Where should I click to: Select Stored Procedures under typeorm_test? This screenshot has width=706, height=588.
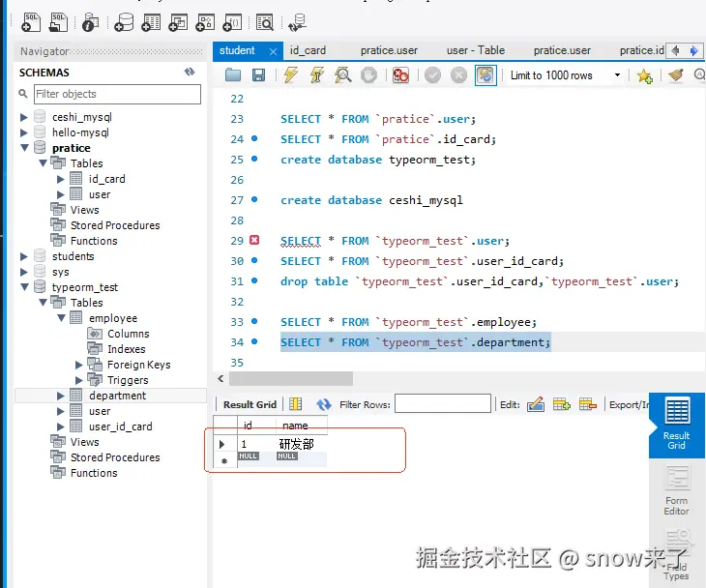point(115,457)
